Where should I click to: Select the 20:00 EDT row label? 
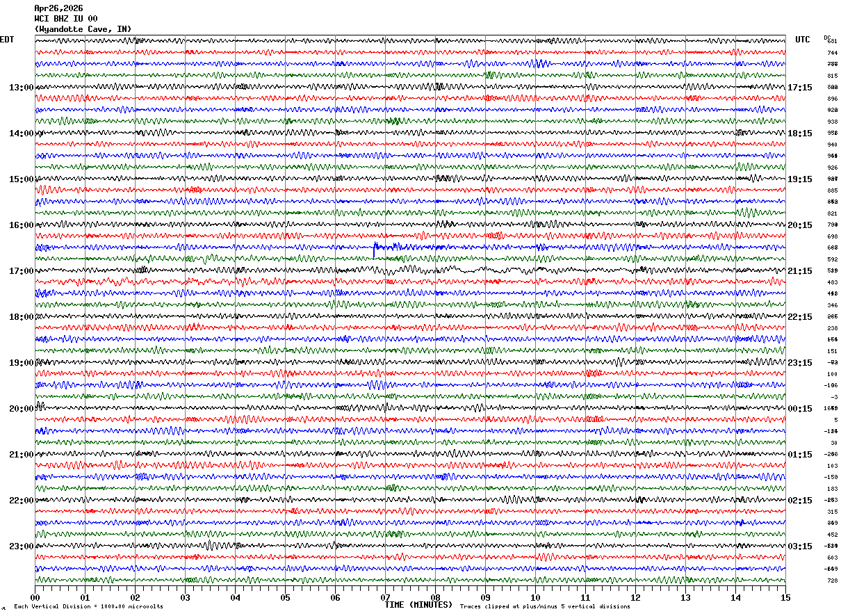tap(21, 409)
